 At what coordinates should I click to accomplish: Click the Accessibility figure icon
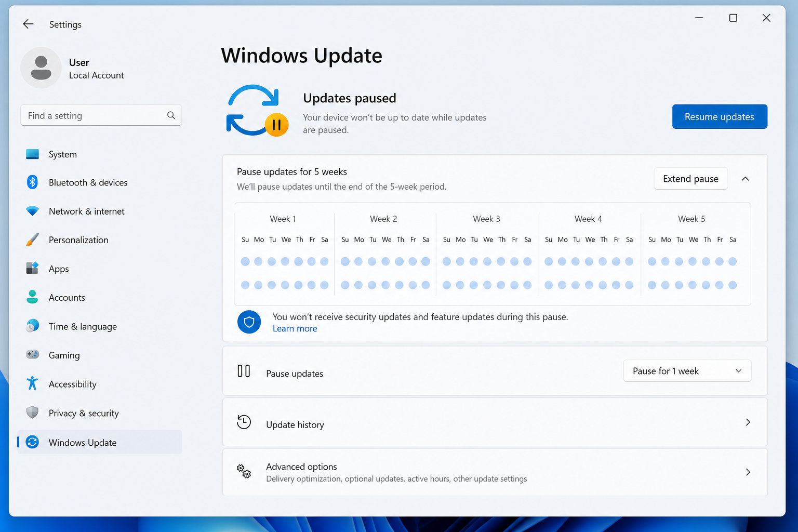tap(32, 383)
